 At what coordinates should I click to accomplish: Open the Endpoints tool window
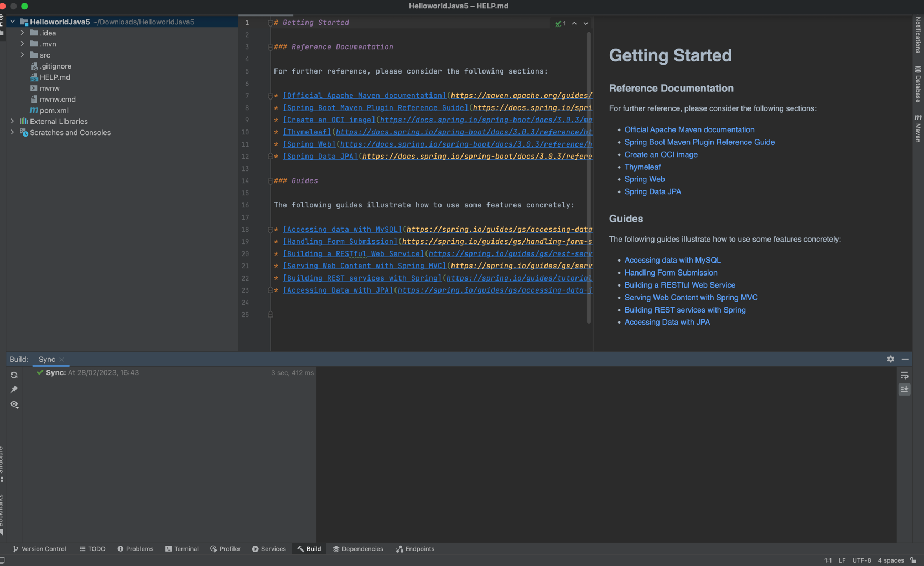415,549
